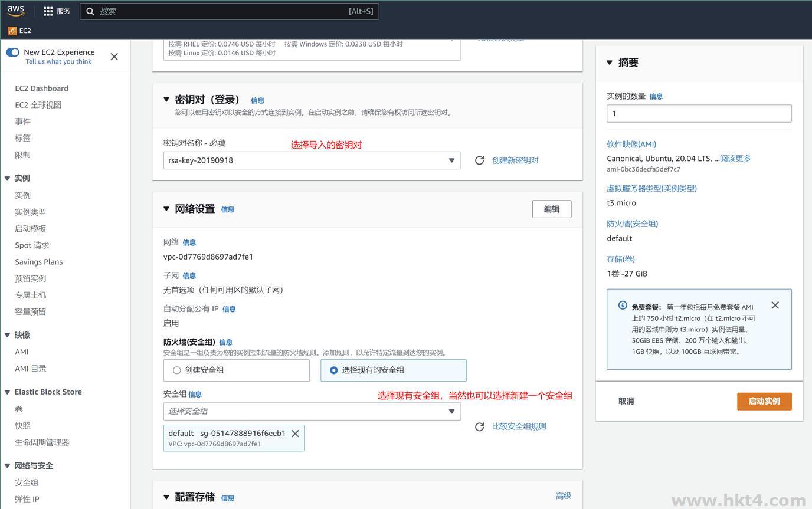The height and width of the screenshot is (509, 812).
Task: Click the 实例的数量 input field
Action: tap(699, 114)
